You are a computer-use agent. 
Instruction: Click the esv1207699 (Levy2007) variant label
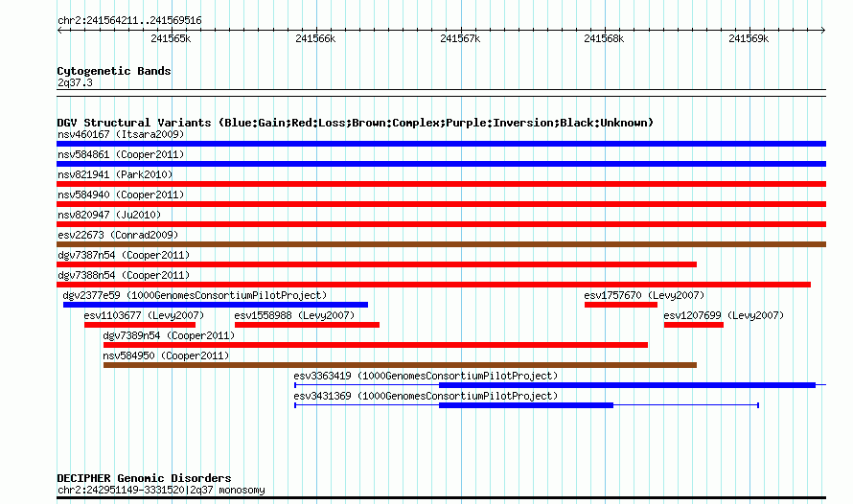(724, 315)
